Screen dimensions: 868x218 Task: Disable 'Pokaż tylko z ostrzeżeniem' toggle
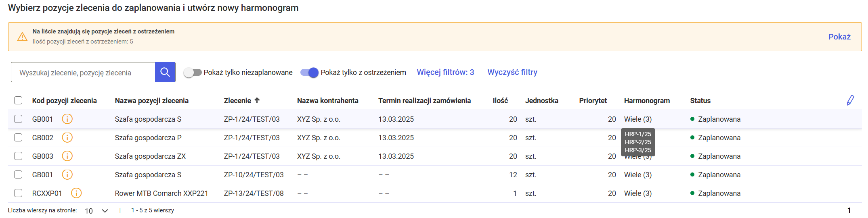(x=309, y=73)
